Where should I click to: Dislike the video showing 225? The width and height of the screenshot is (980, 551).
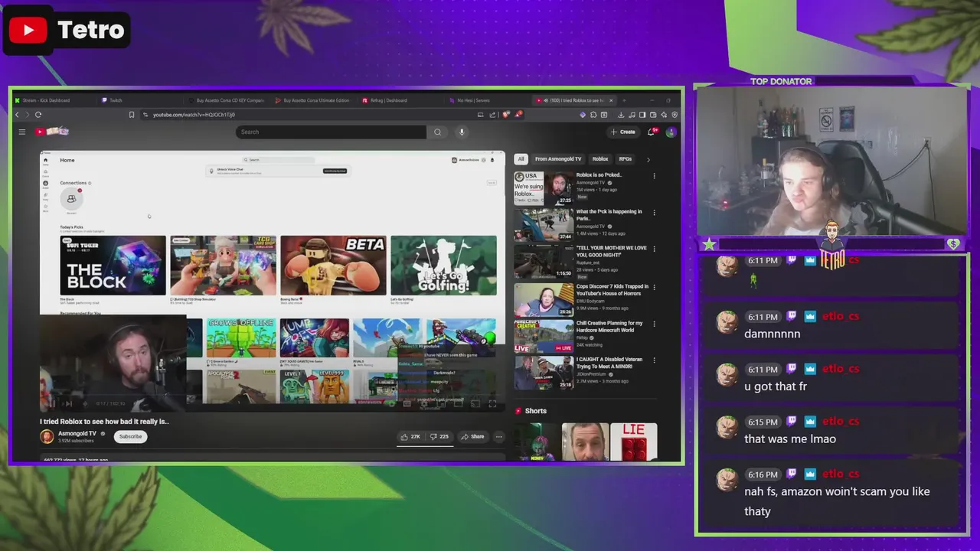439,436
